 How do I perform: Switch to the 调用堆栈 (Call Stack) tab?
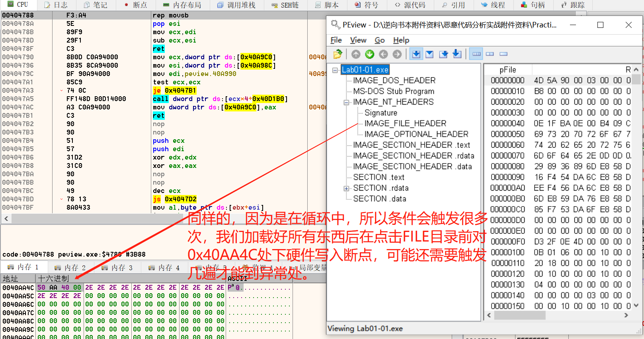(x=236, y=5)
